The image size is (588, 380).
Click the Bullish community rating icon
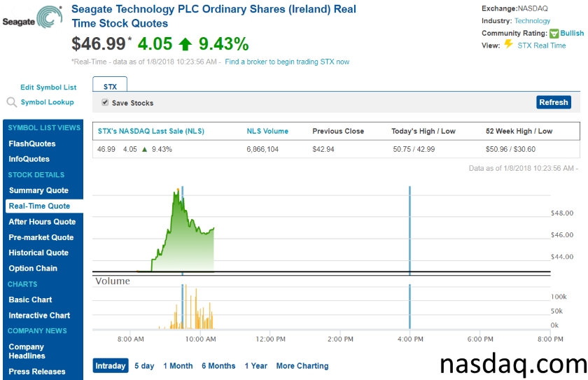[x=554, y=34]
